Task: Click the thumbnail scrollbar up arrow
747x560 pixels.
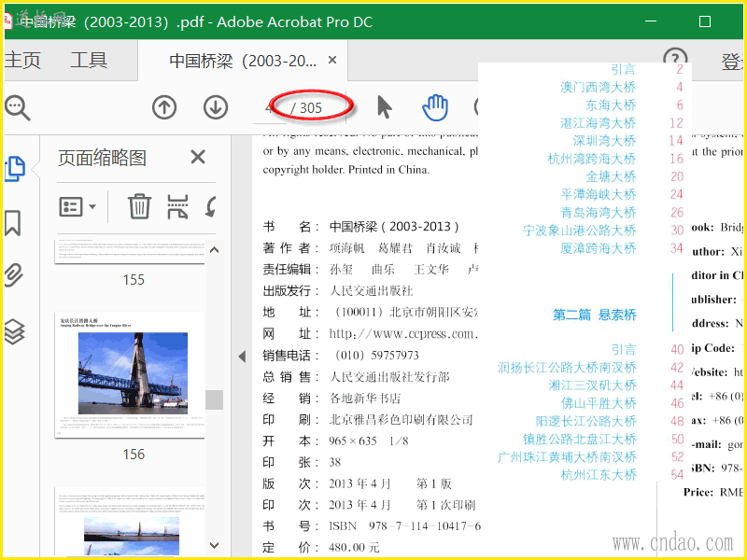Action: 215,250
